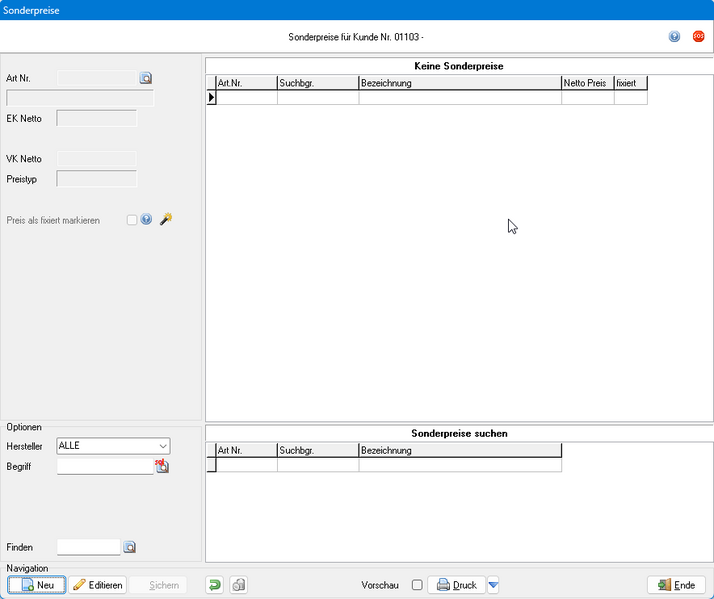Click the Finden text field

pyautogui.click(x=88, y=547)
